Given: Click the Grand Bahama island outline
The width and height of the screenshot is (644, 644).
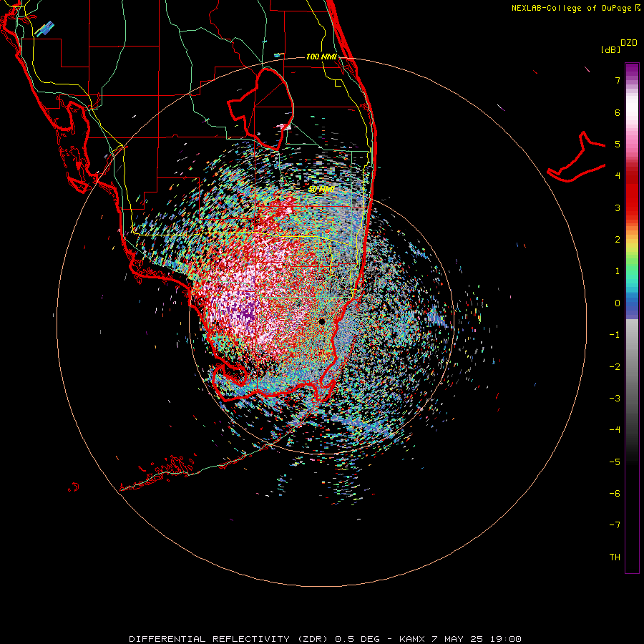Looking at the screenshot, I should 577,158.
